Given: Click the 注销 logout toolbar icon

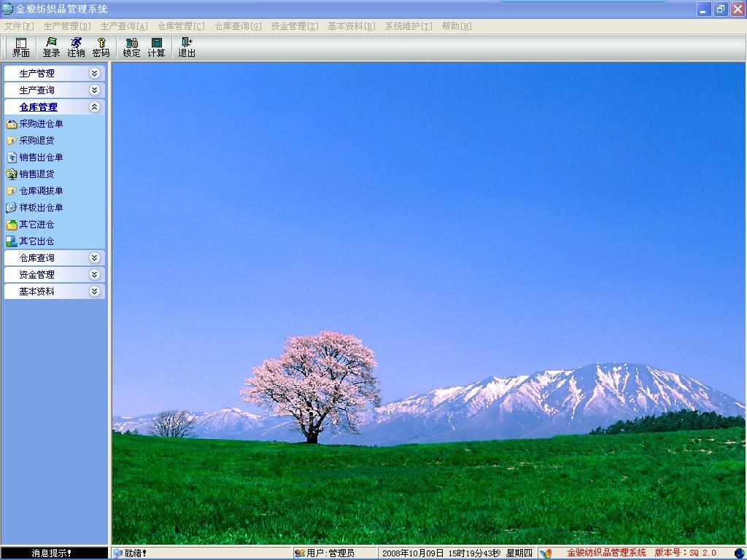Looking at the screenshot, I should pyautogui.click(x=76, y=47).
